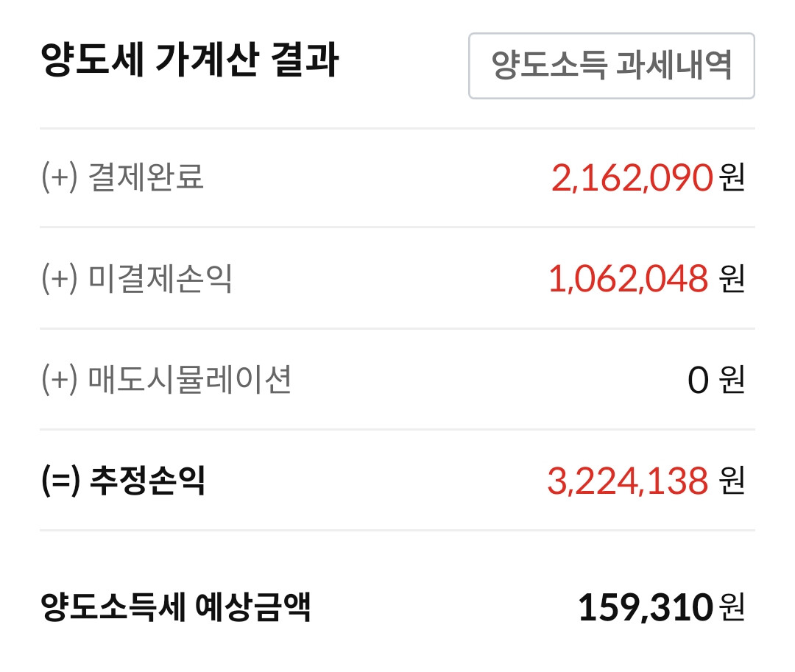
Task: Click the 원 unit beside 1,062,048
Action: 732,278
